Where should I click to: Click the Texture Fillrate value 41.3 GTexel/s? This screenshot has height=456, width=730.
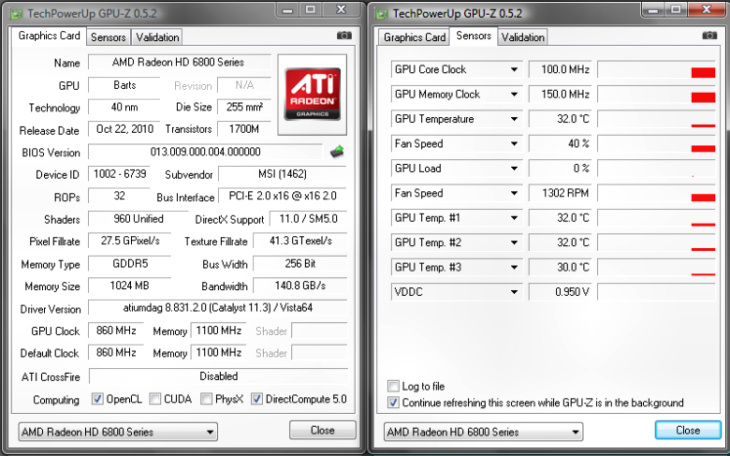(300, 241)
